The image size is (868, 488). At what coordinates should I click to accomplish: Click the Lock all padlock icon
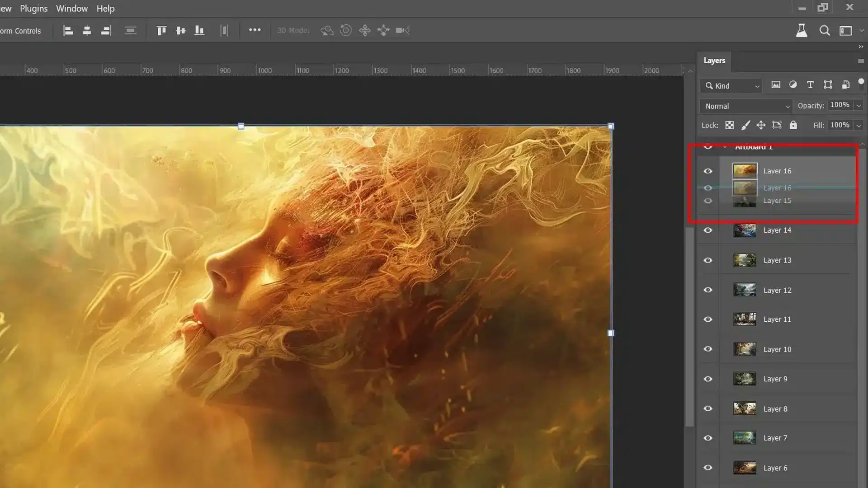point(793,125)
